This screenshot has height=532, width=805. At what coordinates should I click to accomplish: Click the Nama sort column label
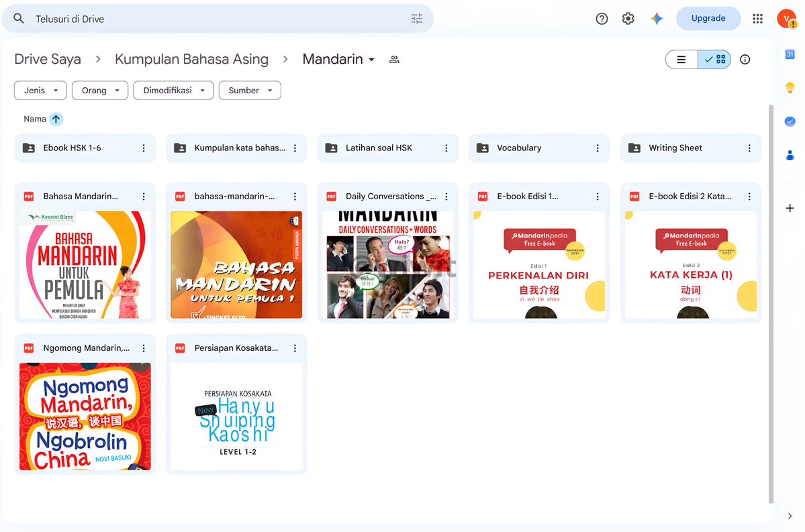point(35,119)
